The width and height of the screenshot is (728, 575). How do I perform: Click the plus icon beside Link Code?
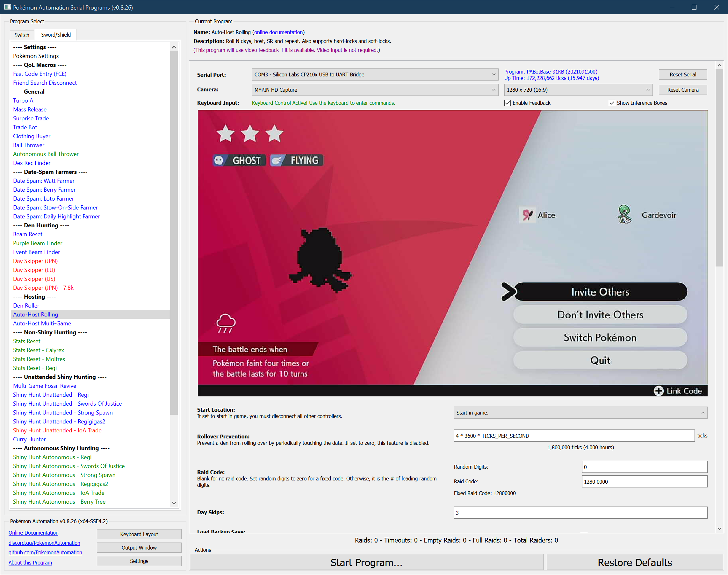click(658, 391)
